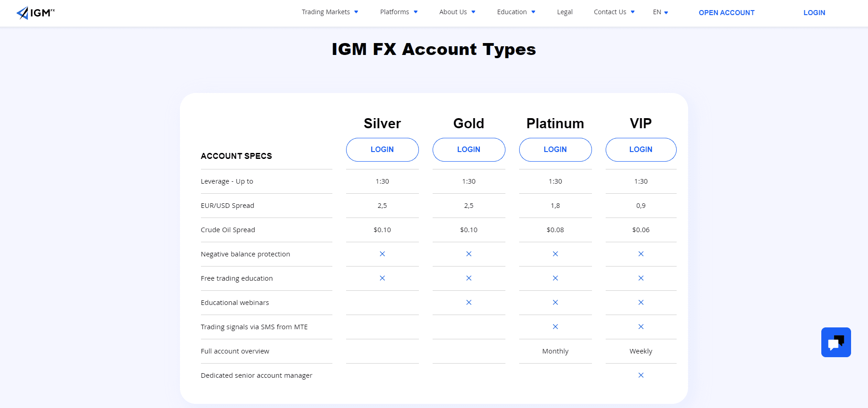This screenshot has height=408, width=868.
Task: Click Gold's leverage value 1:30
Action: tap(469, 181)
